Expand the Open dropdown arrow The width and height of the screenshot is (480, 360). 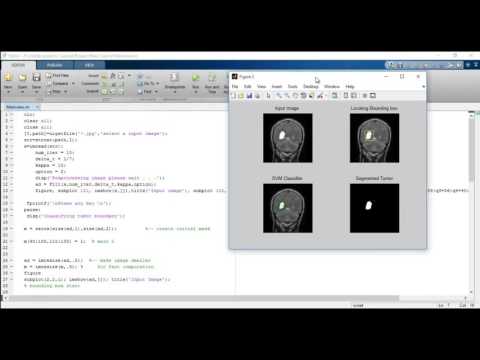click(x=22, y=92)
